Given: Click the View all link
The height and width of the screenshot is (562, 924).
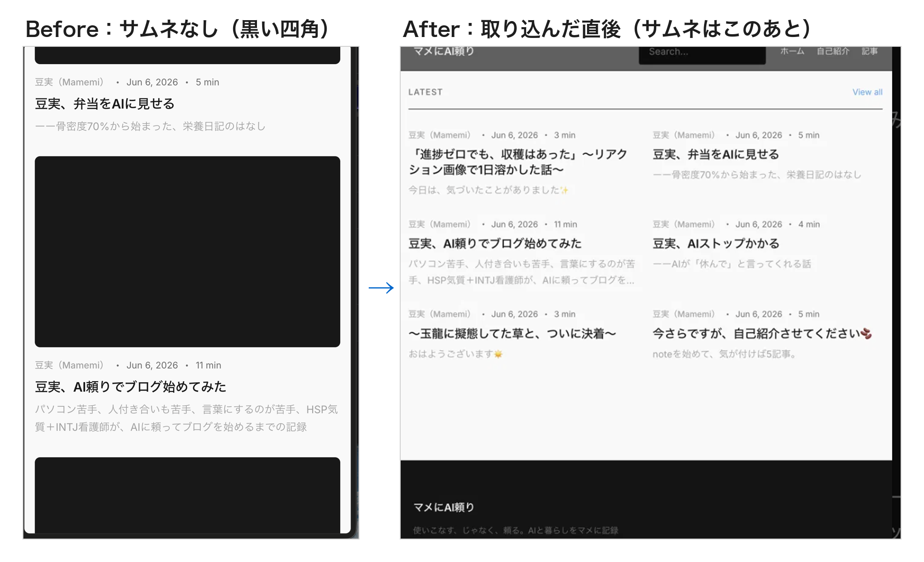Looking at the screenshot, I should click(x=867, y=92).
